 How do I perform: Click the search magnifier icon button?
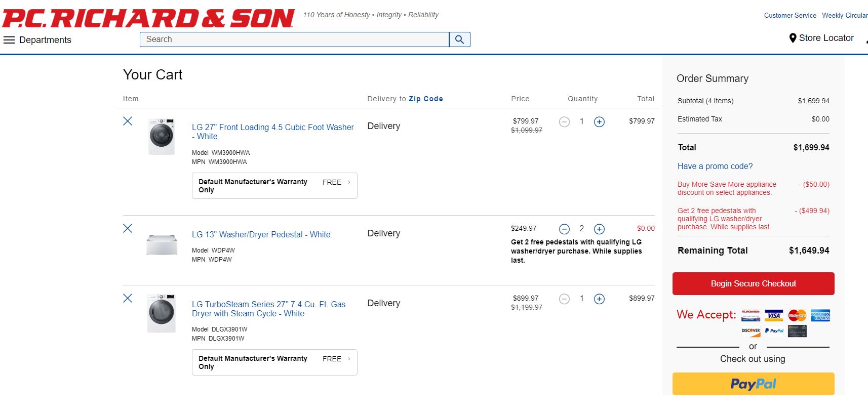click(x=459, y=39)
